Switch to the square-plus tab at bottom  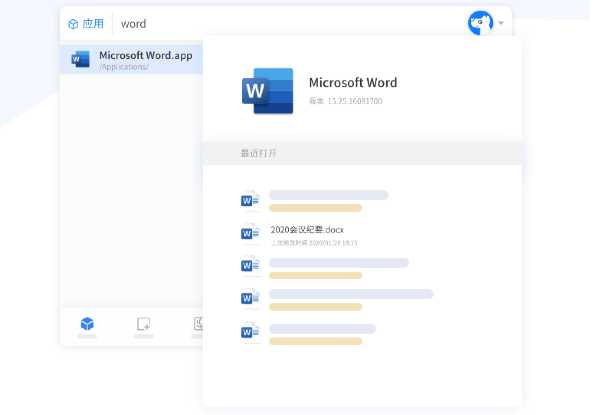143,323
